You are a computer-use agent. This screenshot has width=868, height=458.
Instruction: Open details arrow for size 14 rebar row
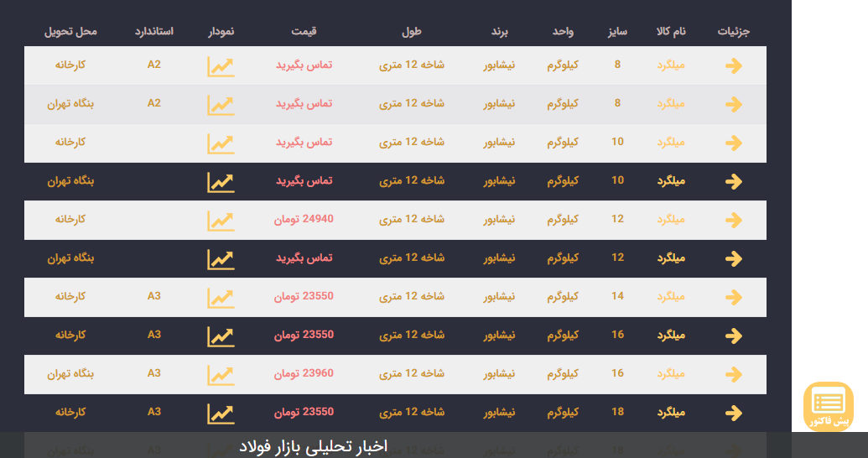(733, 297)
